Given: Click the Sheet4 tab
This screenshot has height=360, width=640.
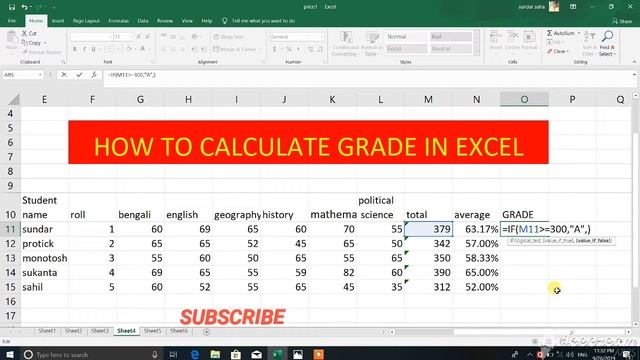Looking at the screenshot, I should [x=126, y=331].
